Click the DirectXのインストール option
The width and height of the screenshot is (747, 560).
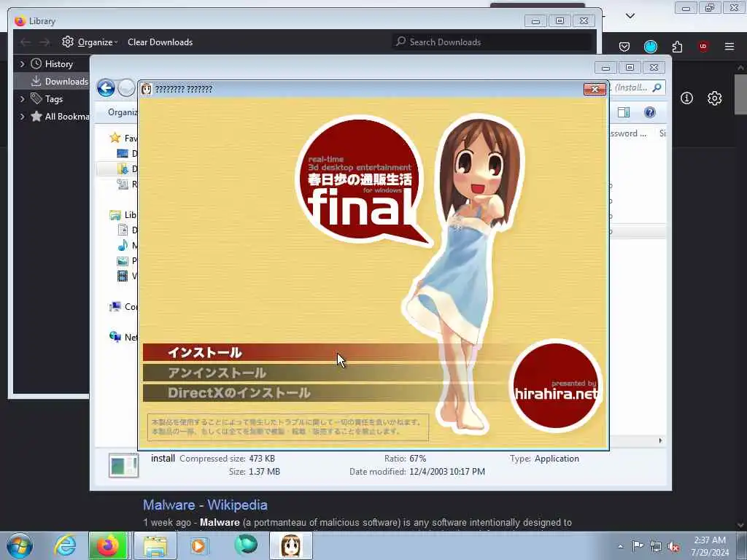pyautogui.click(x=324, y=393)
